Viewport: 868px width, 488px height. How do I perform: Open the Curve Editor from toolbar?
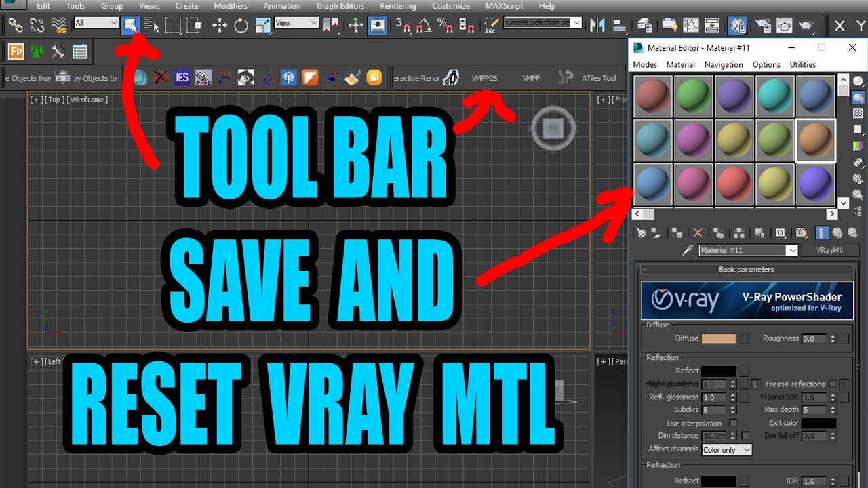point(692,26)
